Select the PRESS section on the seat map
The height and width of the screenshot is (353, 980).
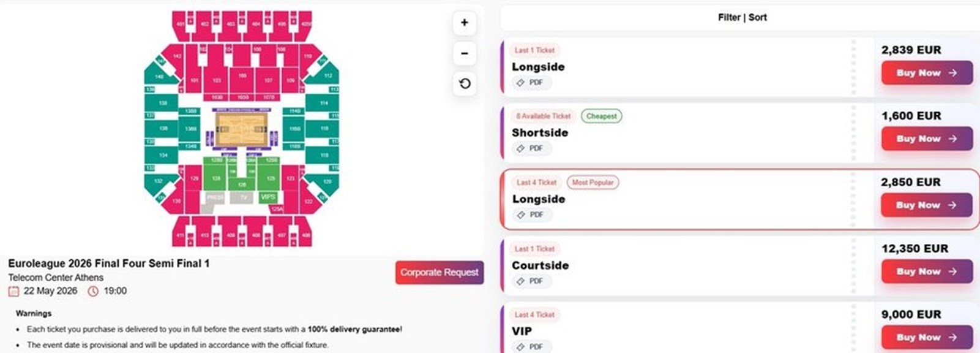tap(215, 197)
